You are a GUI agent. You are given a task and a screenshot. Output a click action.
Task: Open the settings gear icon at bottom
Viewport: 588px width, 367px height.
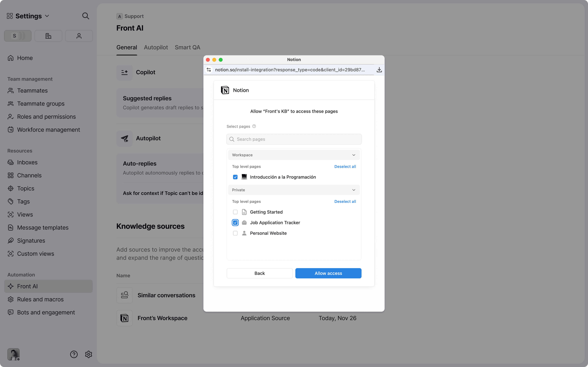(89, 354)
